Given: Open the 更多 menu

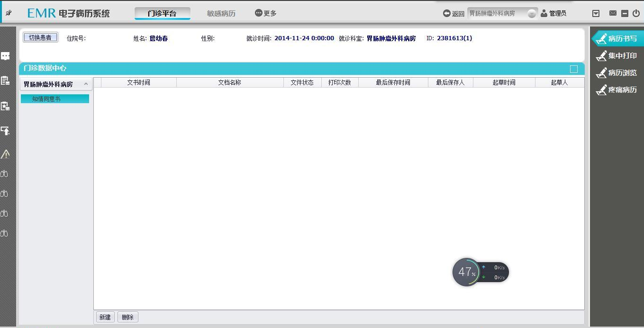Looking at the screenshot, I should pyautogui.click(x=265, y=13).
